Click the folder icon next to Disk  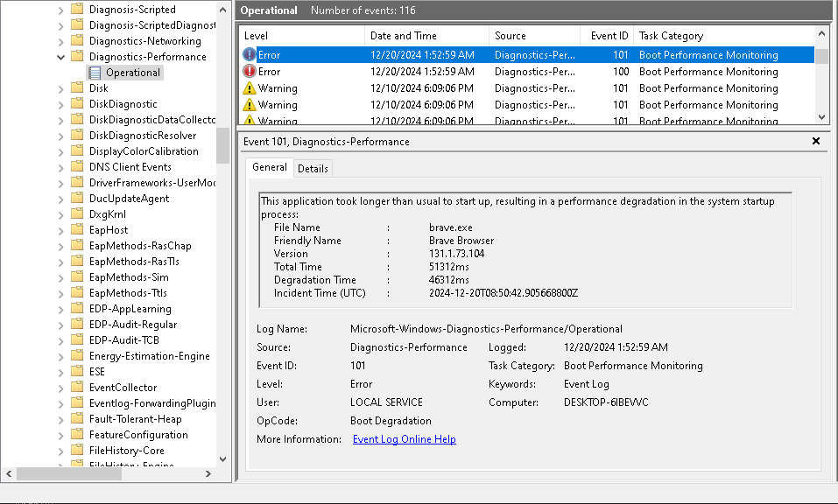pyautogui.click(x=77, y=87)
